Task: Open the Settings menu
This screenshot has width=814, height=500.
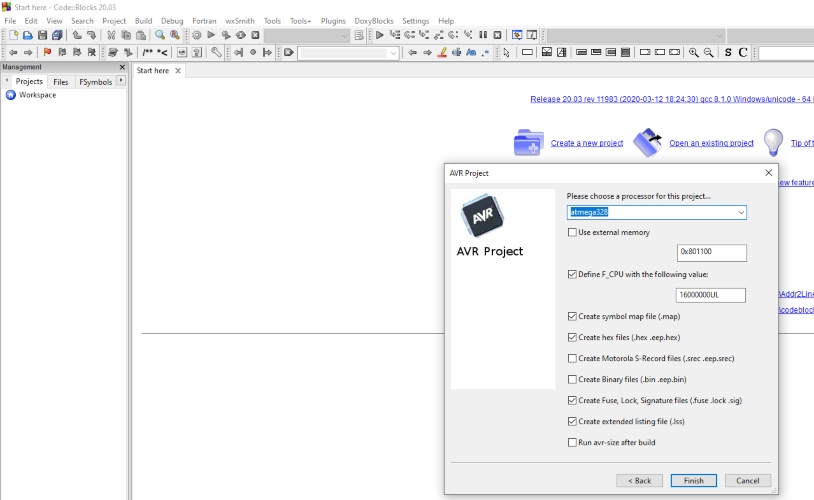Action: coord(415,21)
